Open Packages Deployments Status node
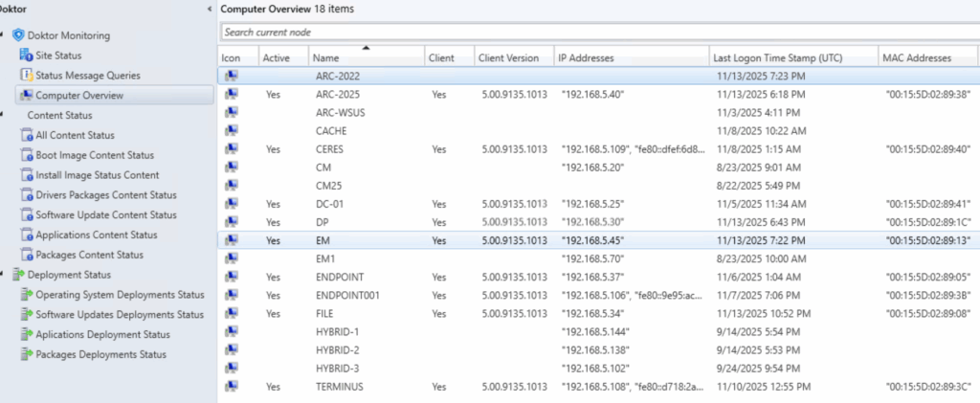The image size is (980, 403). 100,354
